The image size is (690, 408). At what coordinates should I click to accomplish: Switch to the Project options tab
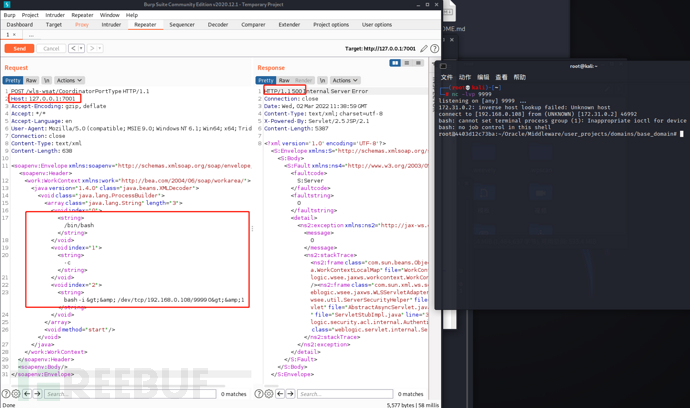coord(331,25)
